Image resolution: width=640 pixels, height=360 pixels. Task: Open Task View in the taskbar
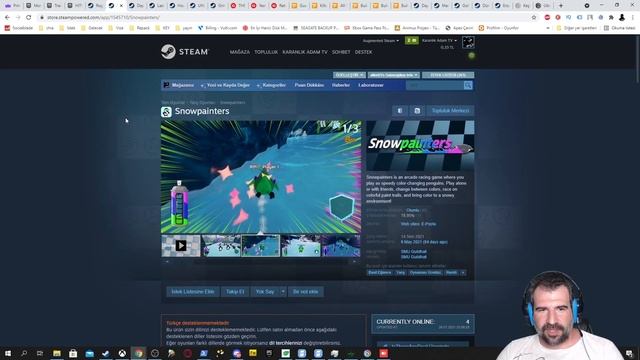pyautogui.click(x=40, y=353)
